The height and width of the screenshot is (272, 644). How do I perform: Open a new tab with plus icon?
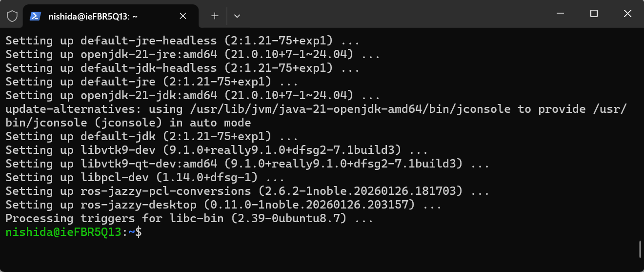[x=215, y=16]
